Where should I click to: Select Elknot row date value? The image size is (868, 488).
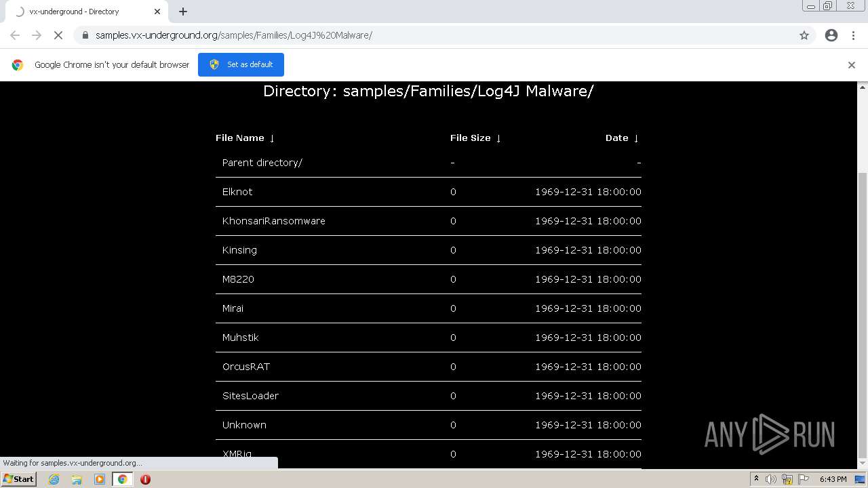[588, 192]
